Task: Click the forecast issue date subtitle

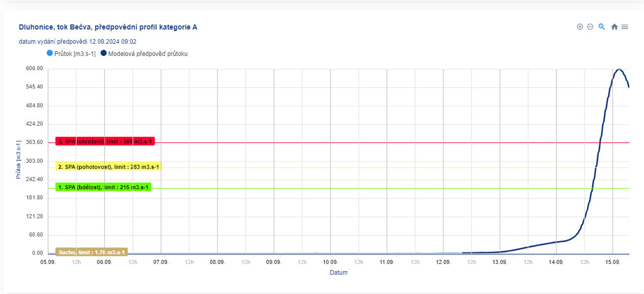Action: [x=77, y=42]
